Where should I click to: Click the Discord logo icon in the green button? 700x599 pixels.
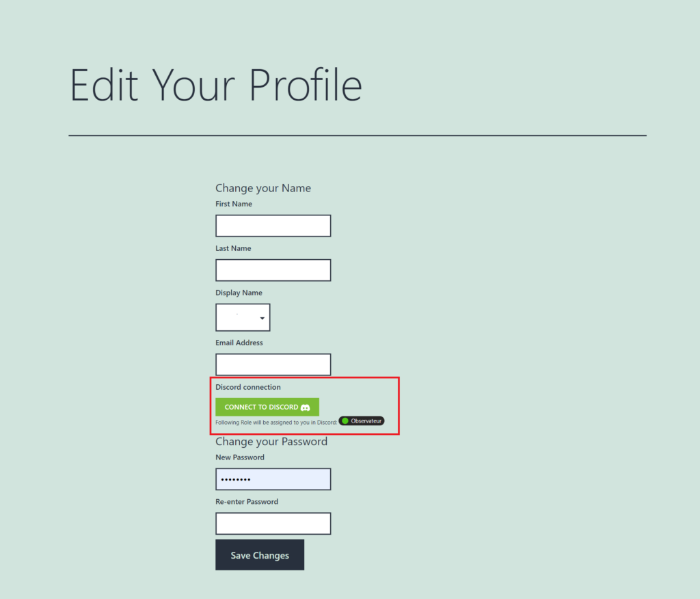tap(306, 408)
